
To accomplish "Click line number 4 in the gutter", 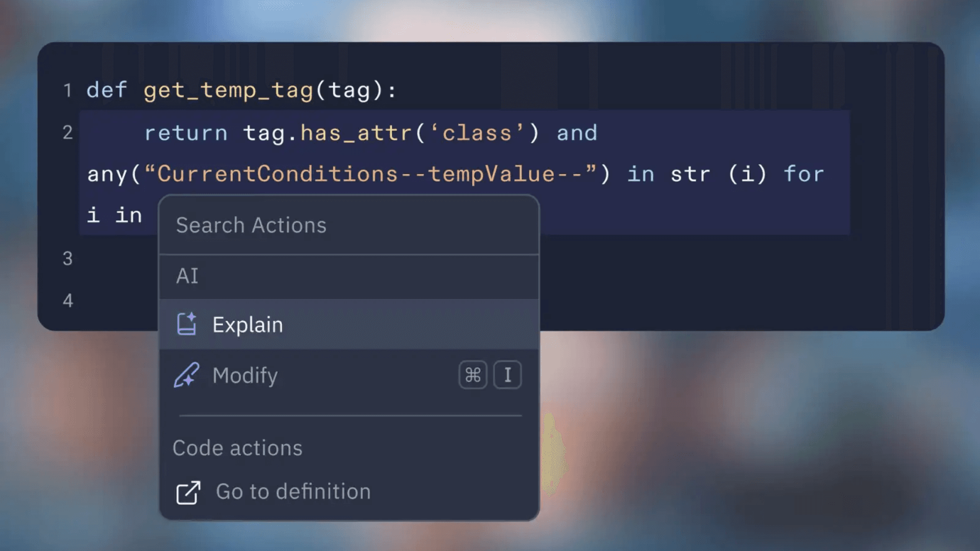I will (67, 300).
